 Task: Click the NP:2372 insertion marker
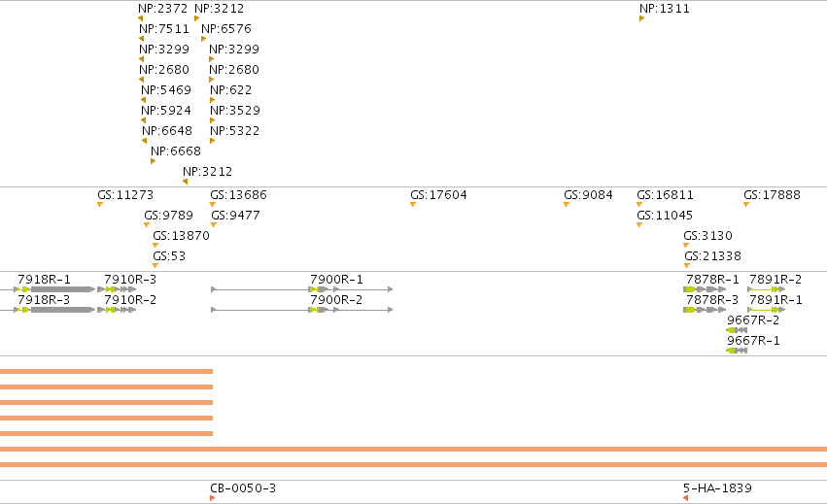(x=140, y=18)
